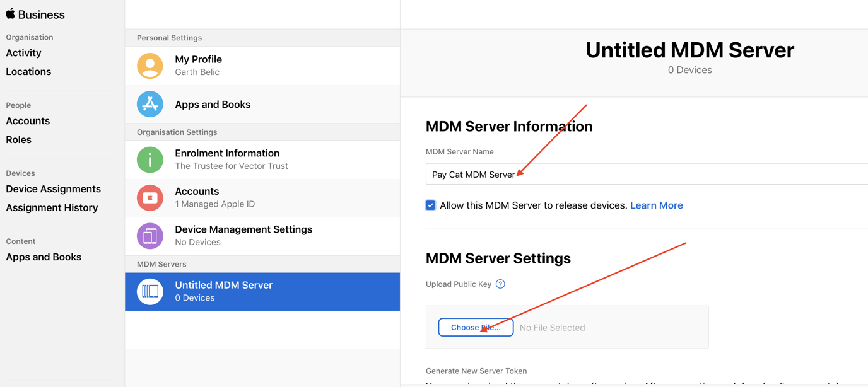Open Assignment History
868x387 pixels.
click(52, 208)
